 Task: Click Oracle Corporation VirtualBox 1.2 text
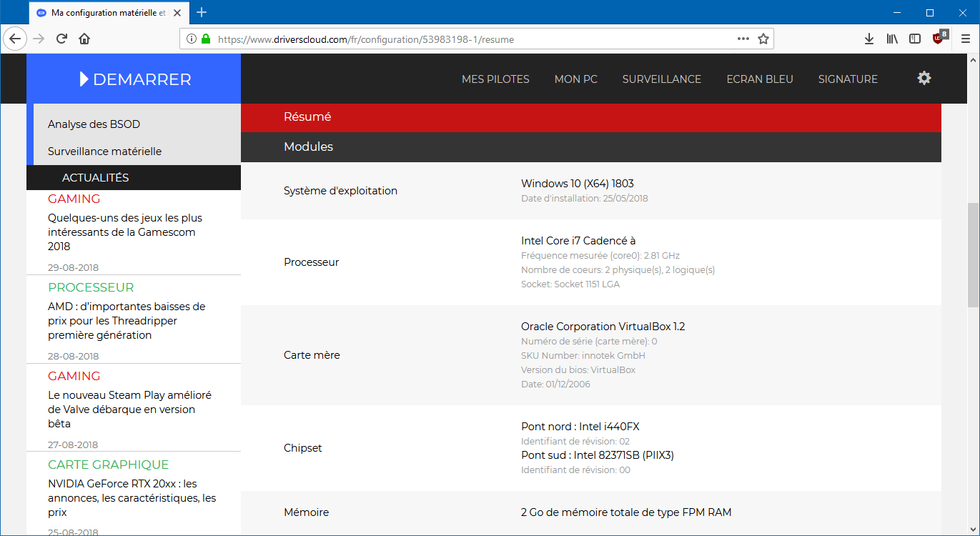pyautogui.click(x=603, y=327)
